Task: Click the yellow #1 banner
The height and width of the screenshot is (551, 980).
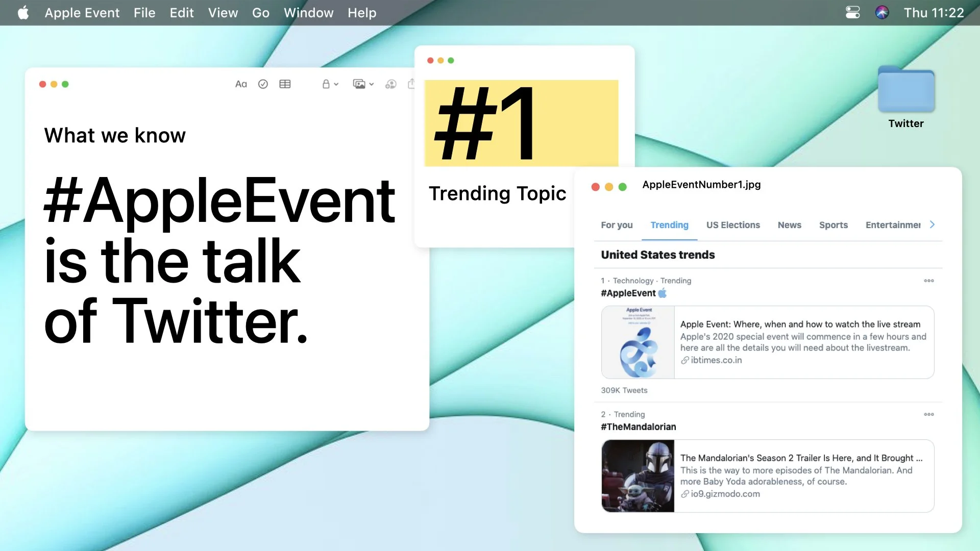Action: tap(521, 123)
